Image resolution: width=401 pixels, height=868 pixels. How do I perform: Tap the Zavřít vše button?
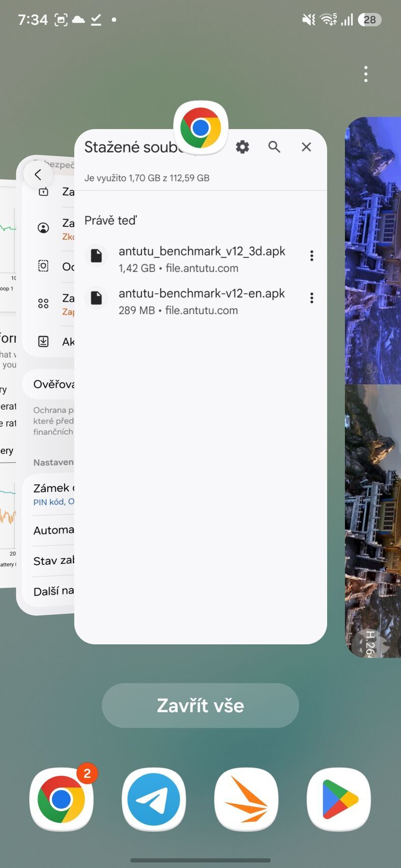click(x=200, y=705)
